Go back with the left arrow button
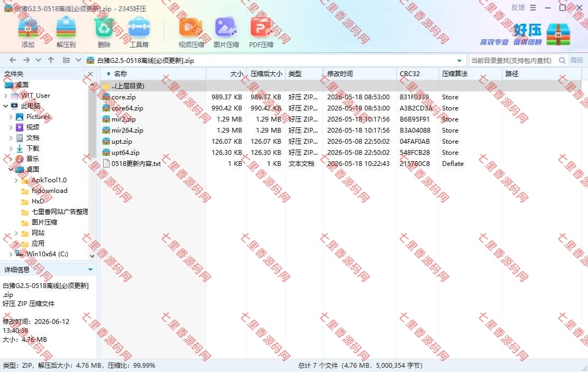The width and height of the screenshot is (588, 372). [x=13, y=60]
